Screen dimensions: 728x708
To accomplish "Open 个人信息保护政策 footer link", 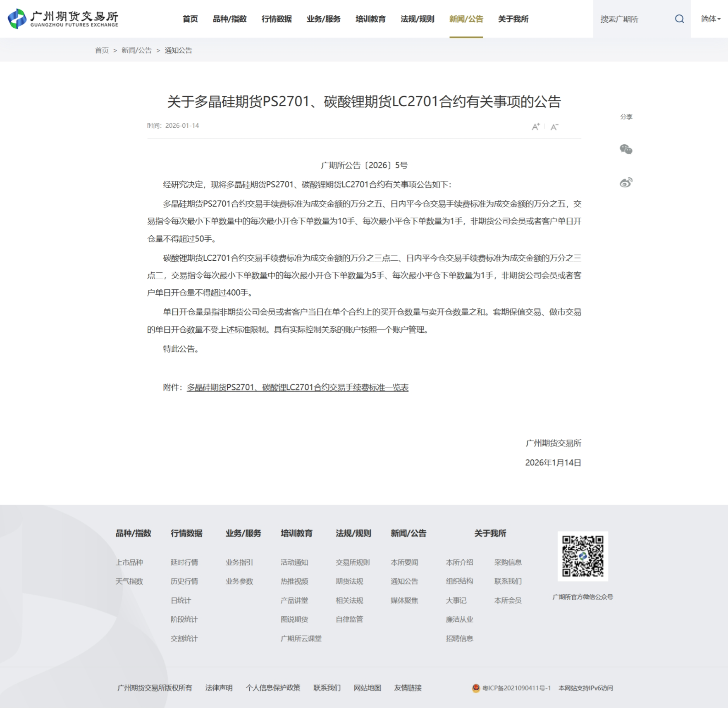I will click(x=273, y=688).
